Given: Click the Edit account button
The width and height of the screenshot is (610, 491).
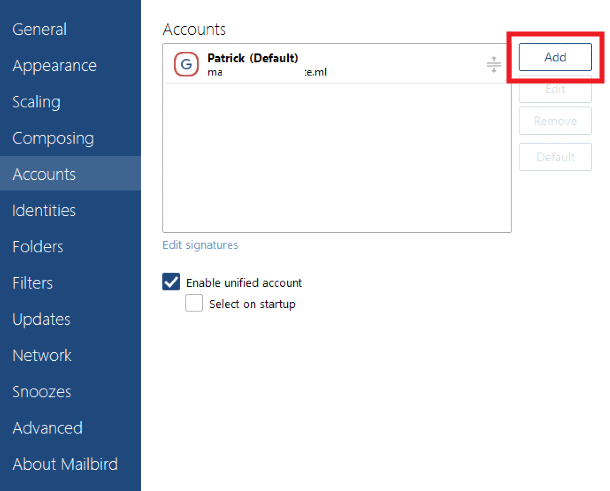Looking at the screenshot, I should tap(555, 89).
